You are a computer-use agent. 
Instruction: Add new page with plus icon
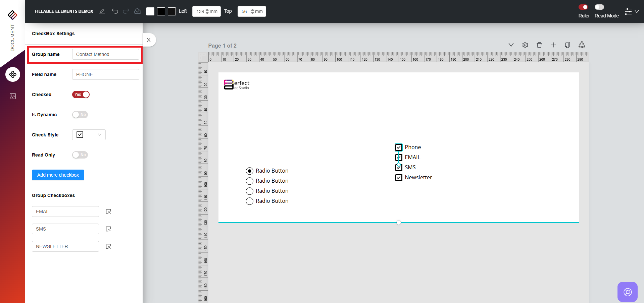553,45
